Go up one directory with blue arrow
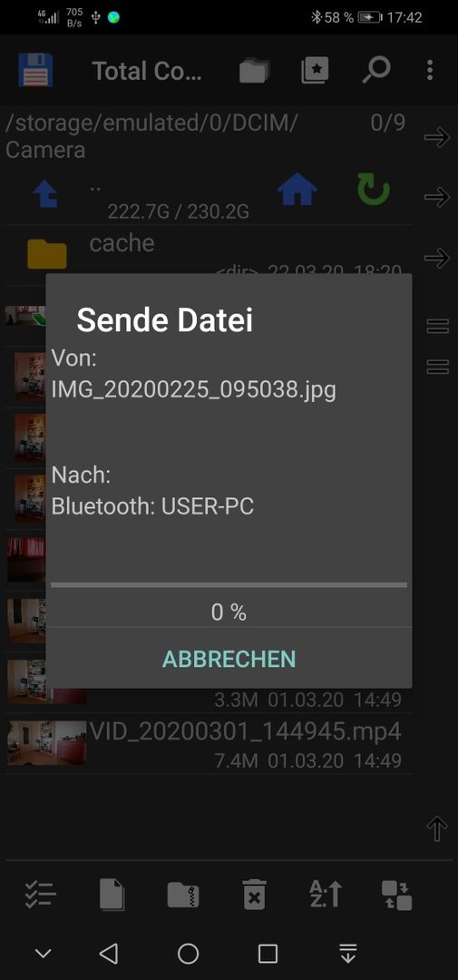458x980 pixels. pyautogui.click(x=45, y=194)
